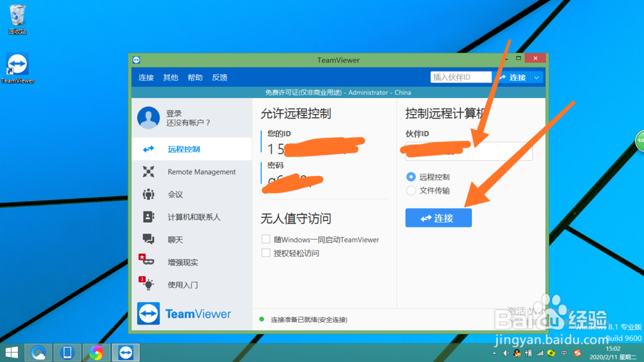Click the 登录 sign-in text
The image size is (644, 362).
click(174, 113)
